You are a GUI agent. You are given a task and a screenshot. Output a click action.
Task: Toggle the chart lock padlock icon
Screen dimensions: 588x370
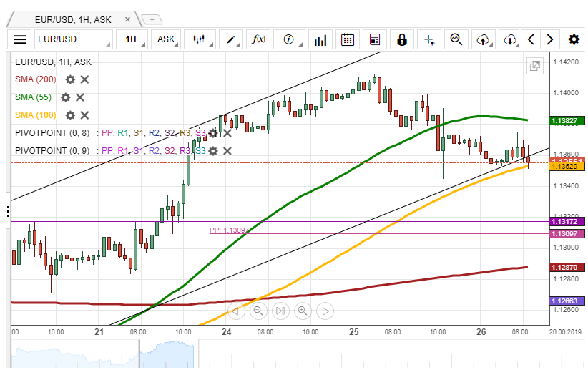click(401, 39)
